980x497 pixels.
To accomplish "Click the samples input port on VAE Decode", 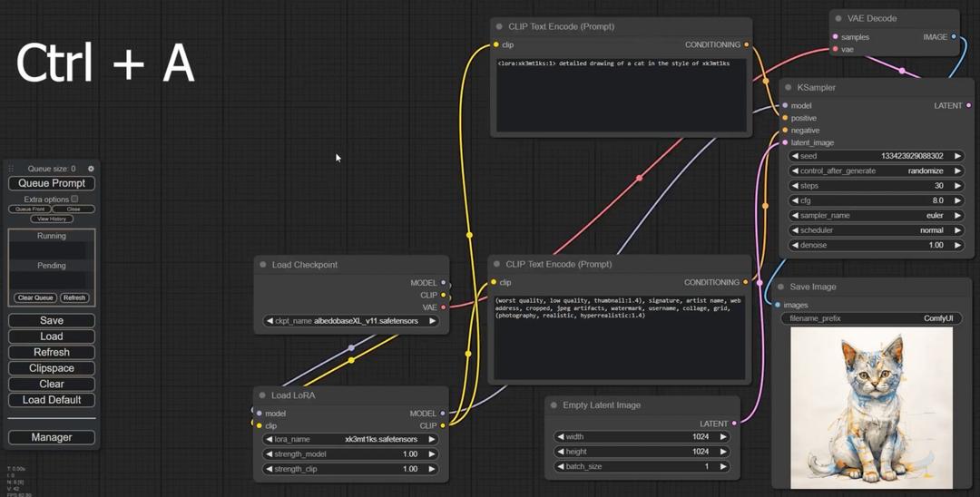I will 836,37.
